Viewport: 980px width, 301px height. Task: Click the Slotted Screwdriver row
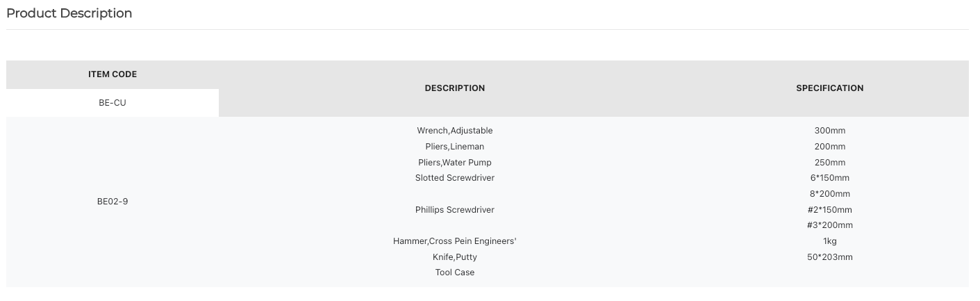point(455,178)
